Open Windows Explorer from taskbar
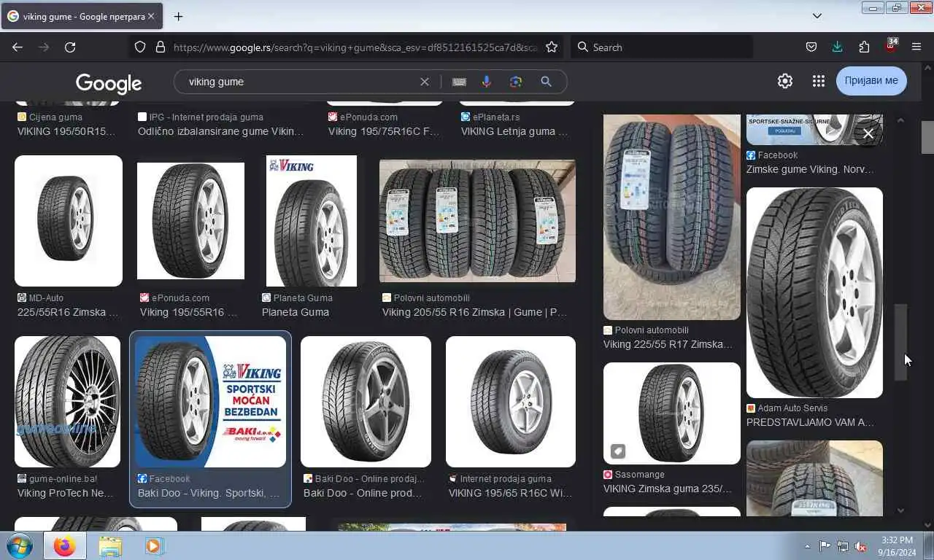 click(110, 545)
